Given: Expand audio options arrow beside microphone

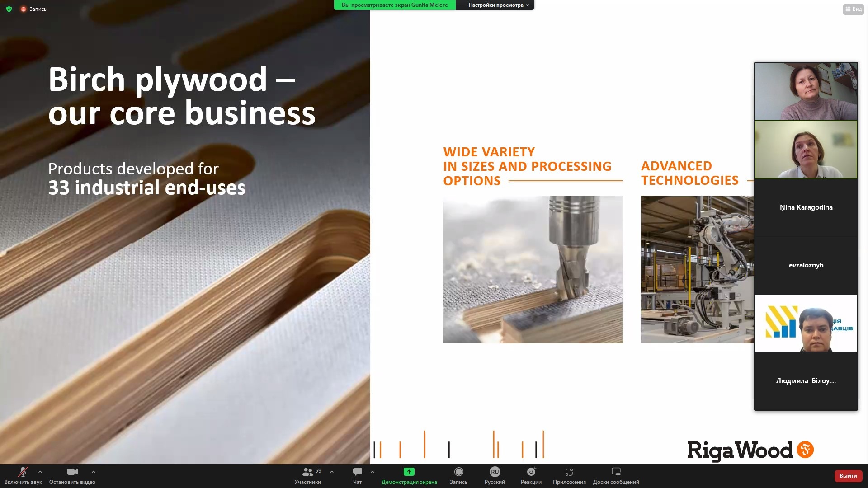Looking at the screenshot, I should pyautogui.click(x=40, y=472).
